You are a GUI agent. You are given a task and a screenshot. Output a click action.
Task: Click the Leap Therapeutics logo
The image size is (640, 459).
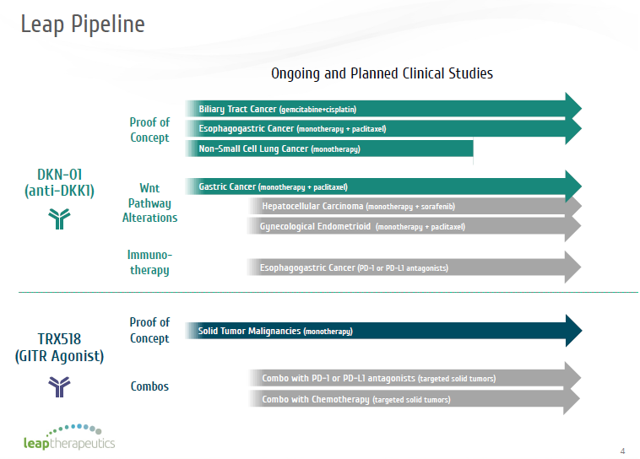(69, 437)
